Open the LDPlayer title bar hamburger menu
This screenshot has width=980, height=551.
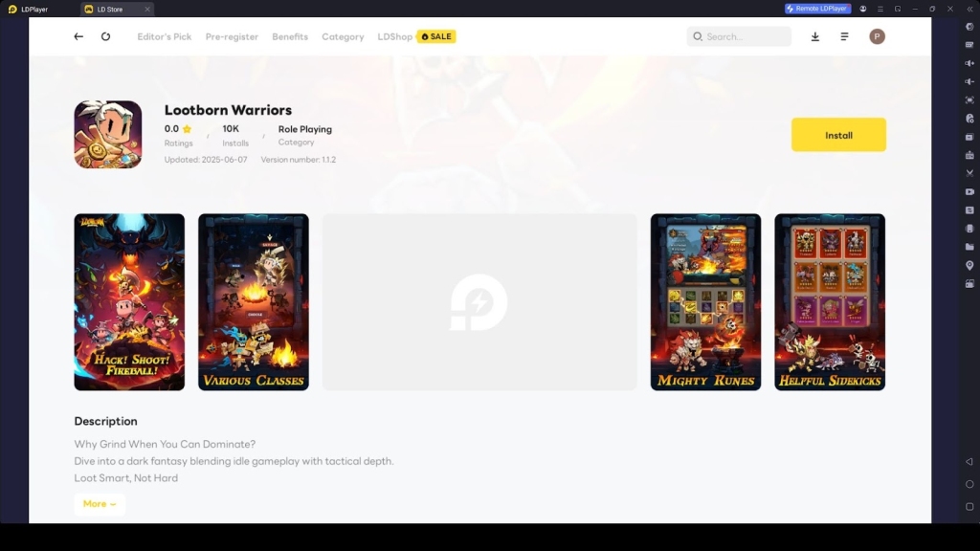pos(880,9)
